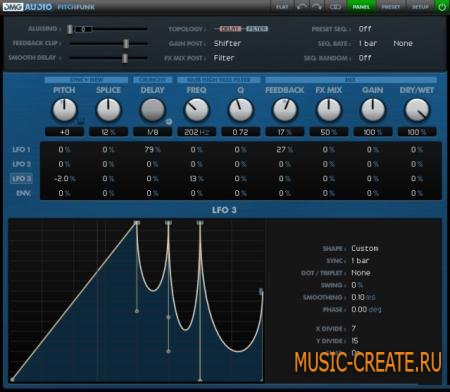Open the Dot/Triplet dropdown in LFO 3 settings

click(361, 273)
